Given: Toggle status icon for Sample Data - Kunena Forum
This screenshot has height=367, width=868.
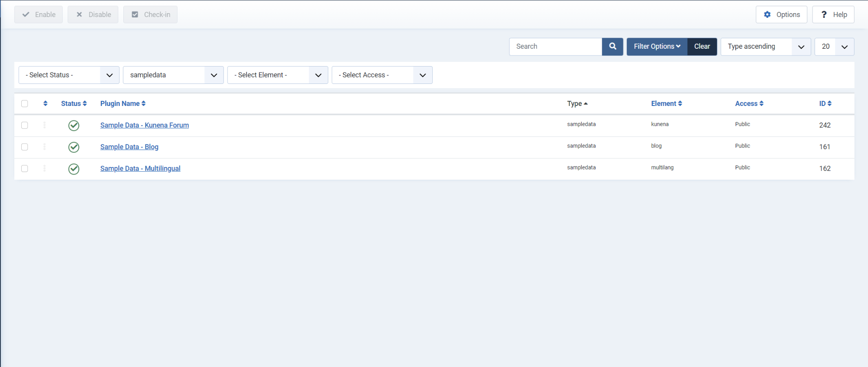Looking at the screenshot, I should tap(74, 125).
